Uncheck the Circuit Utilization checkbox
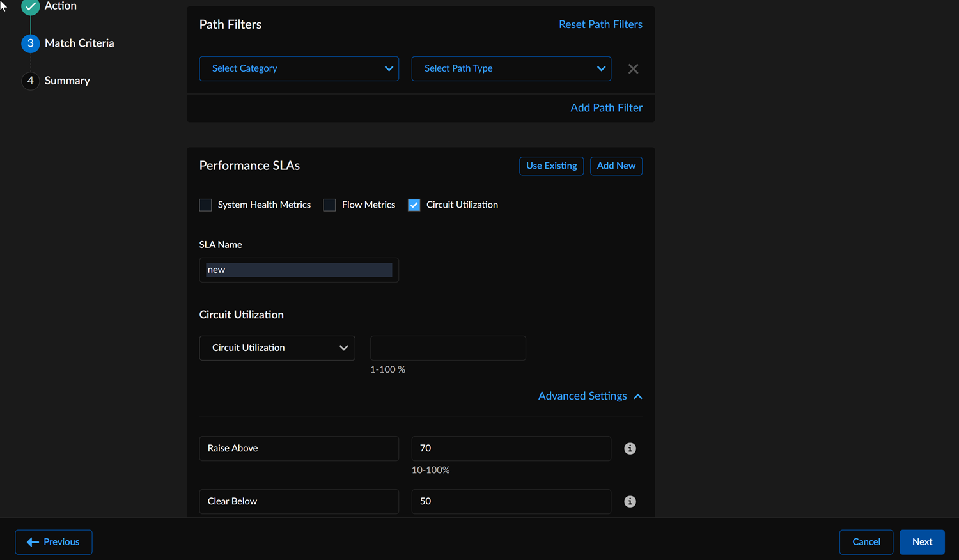959x560 pixels. coord(414,205)
